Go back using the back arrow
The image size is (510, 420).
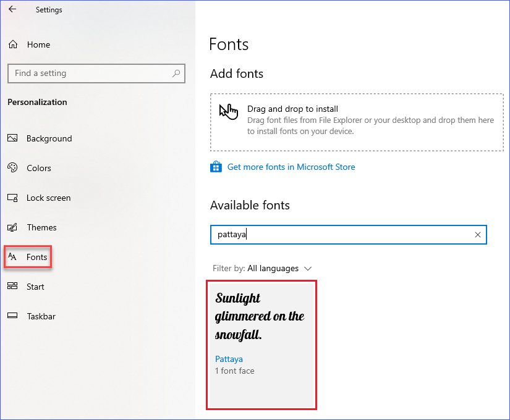(12, 9)
